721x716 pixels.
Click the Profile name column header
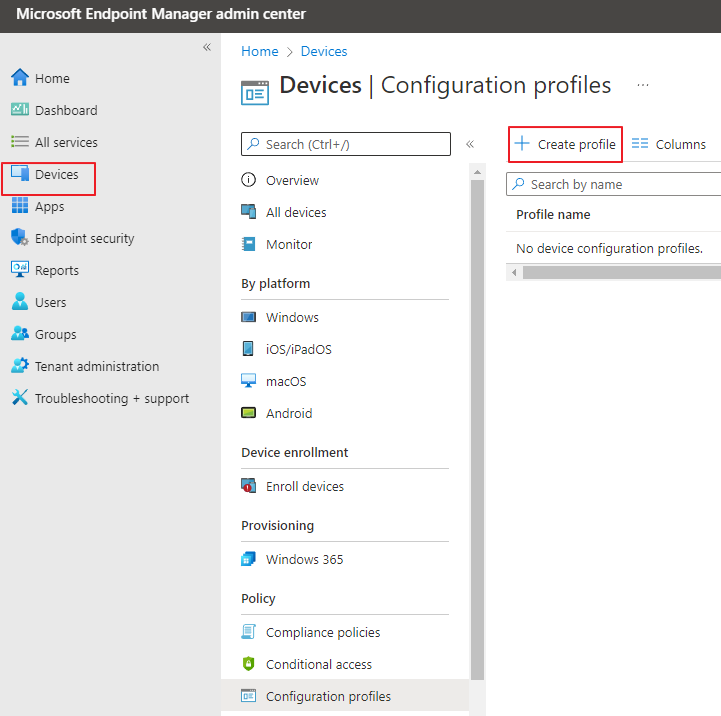pyautogui.click(x=553, y=214)
